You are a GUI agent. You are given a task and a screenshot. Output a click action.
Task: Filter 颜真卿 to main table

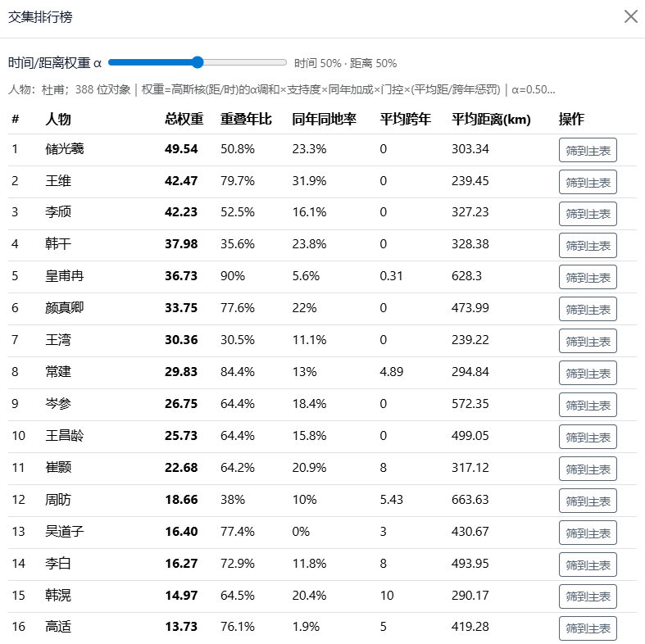588,310
